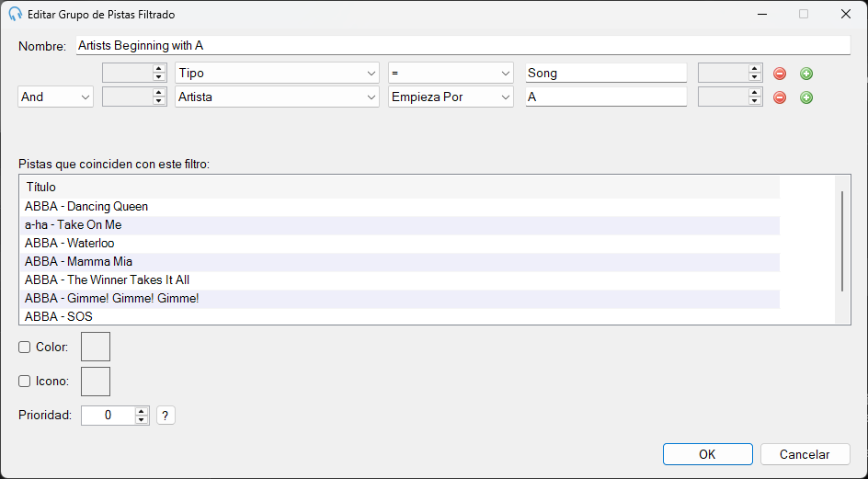Confirm with the OK button
Screen dimensions: 868x479
coord(707,454)
